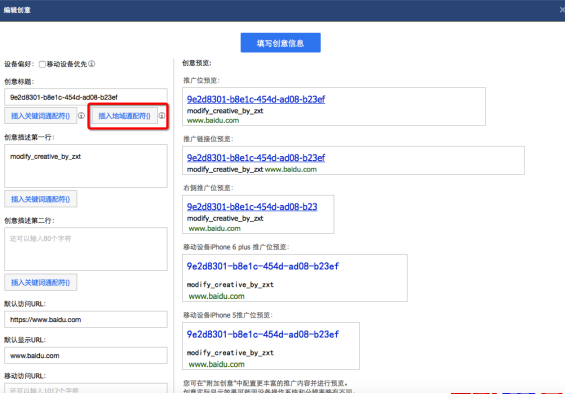Click the 填写创意信息 button
Image resolution: width=565 pixels, height=394 pixels.
point(280,43)
